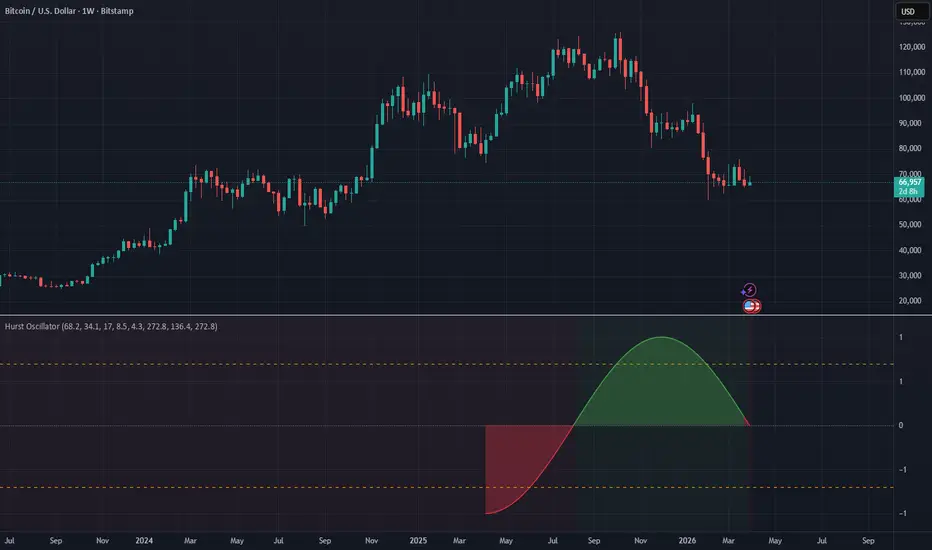Click the 110,000 price axis label
Screen dimensions: 932x550
click(912, 72)
